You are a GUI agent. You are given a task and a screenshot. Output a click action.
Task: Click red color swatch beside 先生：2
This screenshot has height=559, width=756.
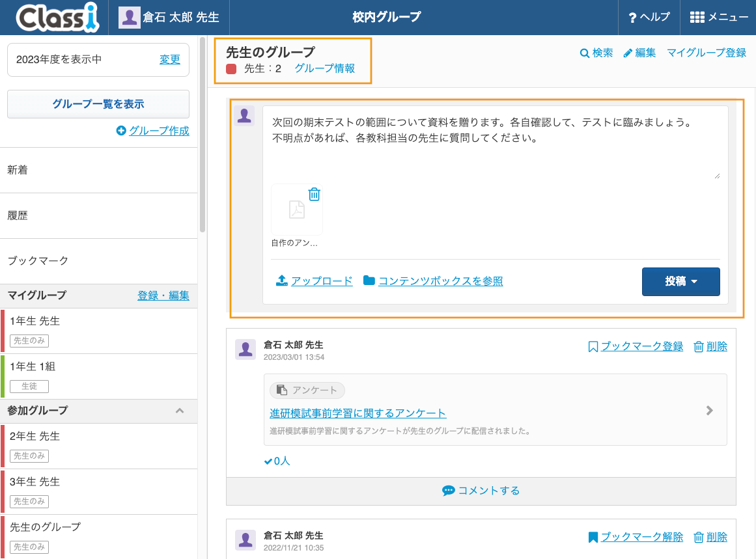231,69
